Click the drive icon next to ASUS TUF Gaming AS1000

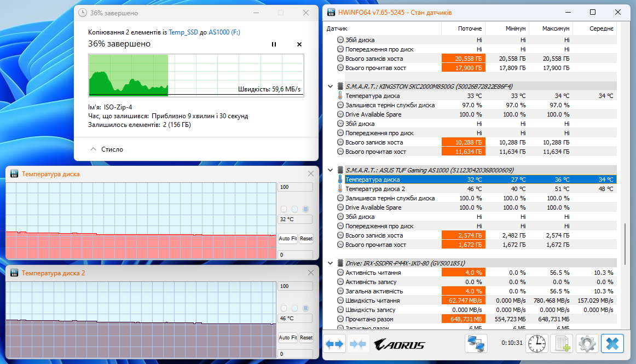(340, 170)
